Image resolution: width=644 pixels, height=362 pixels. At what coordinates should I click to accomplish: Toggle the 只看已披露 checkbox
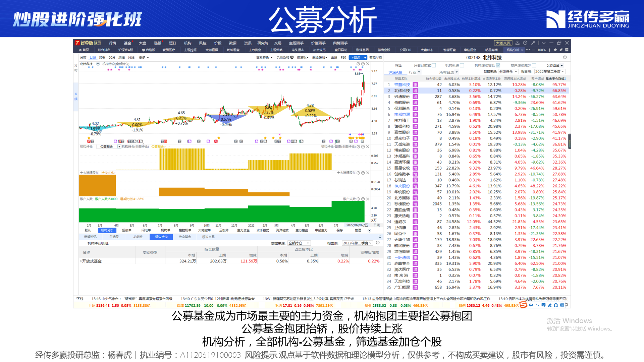pyautogui.click(x=434, y=65)
